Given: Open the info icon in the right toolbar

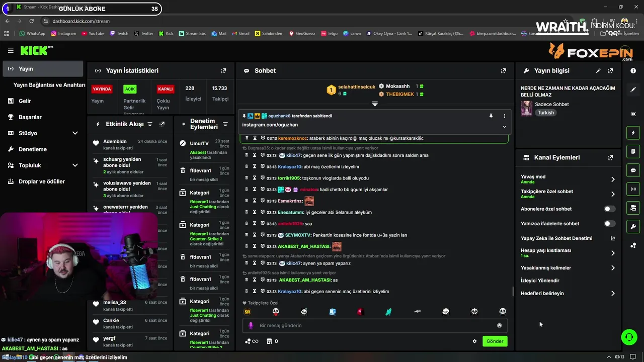Looking at the screenshot, I should pyautogui.click(x=633, y=71).
